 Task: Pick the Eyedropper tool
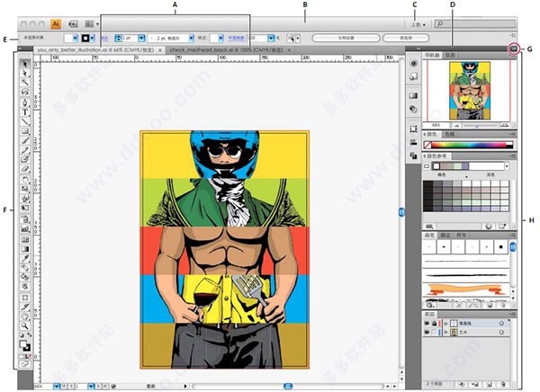pos(25,258)
